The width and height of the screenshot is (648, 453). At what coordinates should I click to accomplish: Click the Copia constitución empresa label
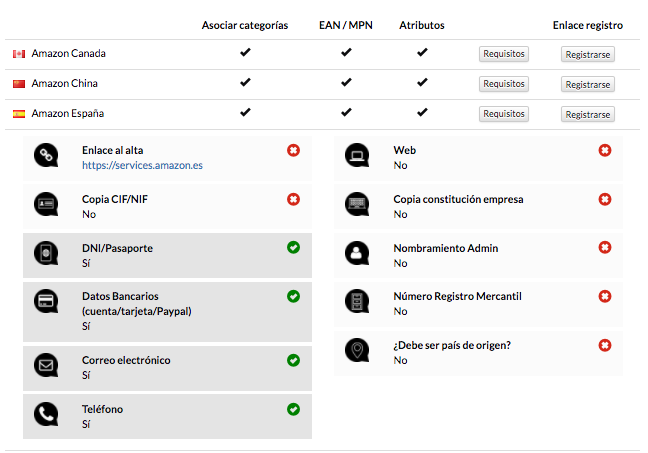click(x=458, y=199)
